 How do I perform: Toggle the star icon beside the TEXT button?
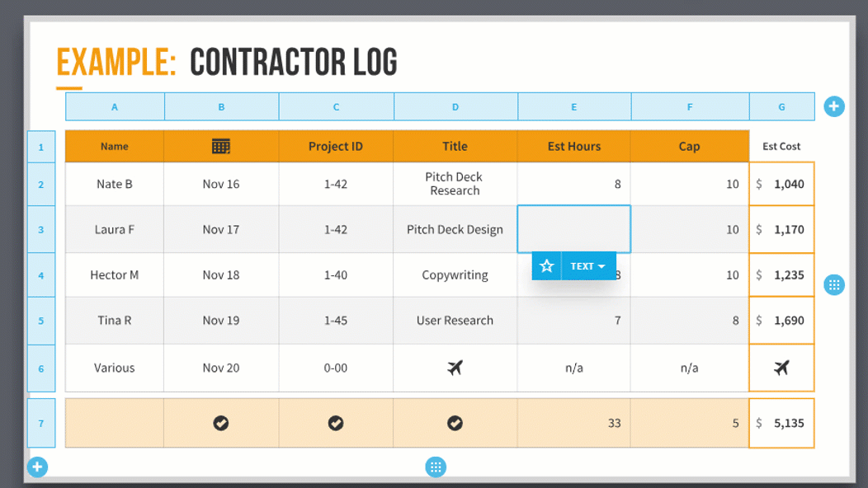pos(546,265)
